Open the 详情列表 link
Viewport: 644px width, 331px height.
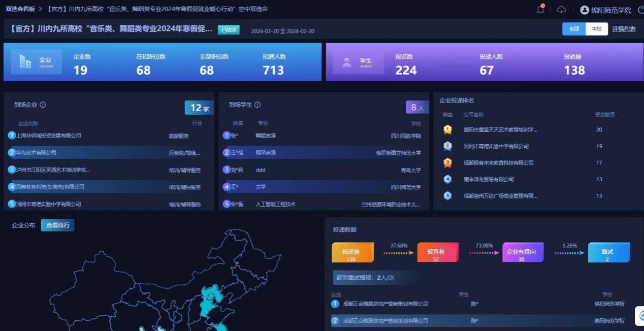click(624, 29)
